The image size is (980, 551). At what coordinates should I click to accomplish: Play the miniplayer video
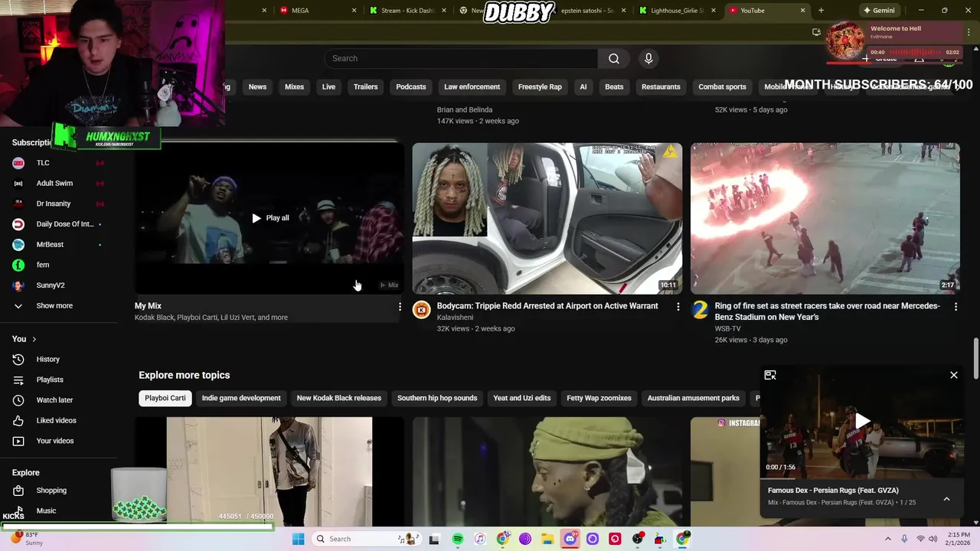pos(862,420)
